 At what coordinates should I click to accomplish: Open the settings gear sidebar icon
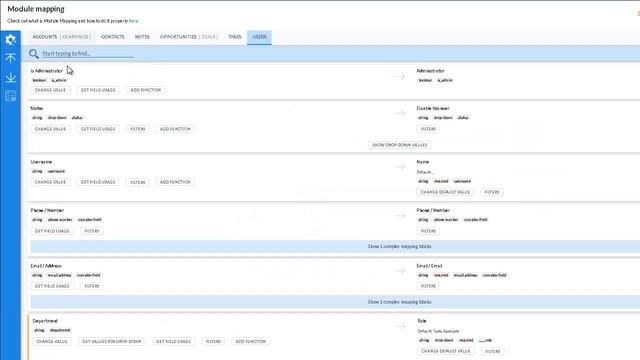click(11, 40)
